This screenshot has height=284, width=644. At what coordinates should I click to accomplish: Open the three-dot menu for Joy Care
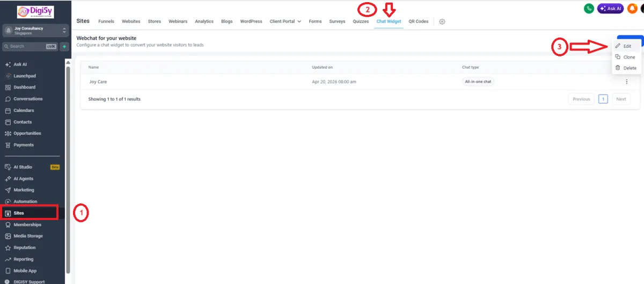pos(626,82)
